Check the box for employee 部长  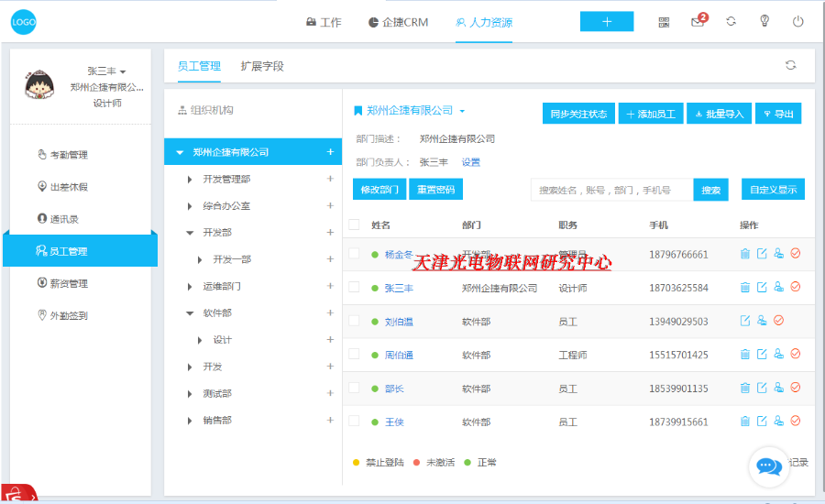(354, 388)
